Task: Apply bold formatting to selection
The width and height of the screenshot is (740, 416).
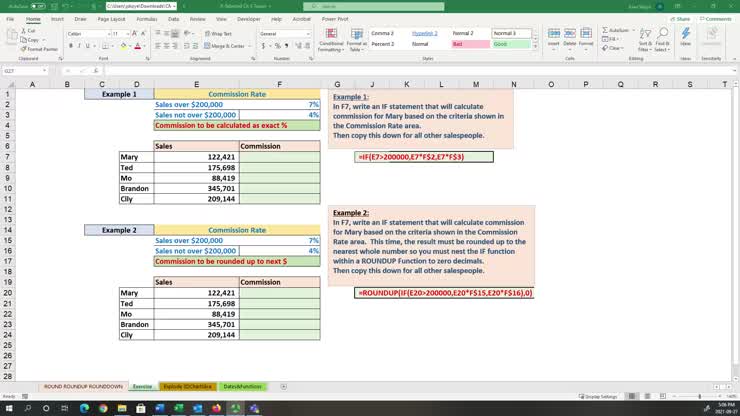Action: 71,46
